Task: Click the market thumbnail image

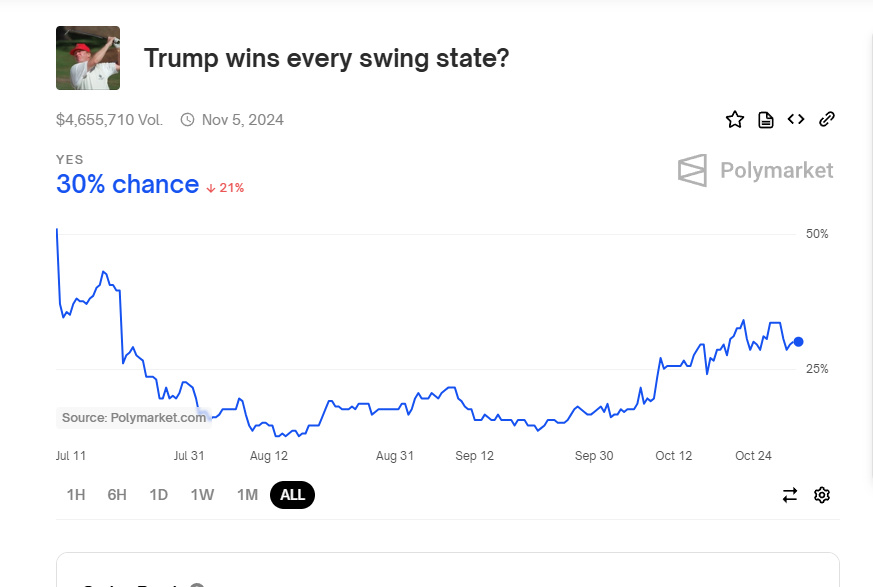Action: point(88,58)
